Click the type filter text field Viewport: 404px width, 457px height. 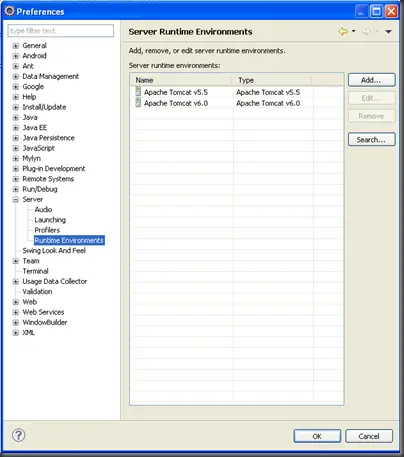pos(61,31)
